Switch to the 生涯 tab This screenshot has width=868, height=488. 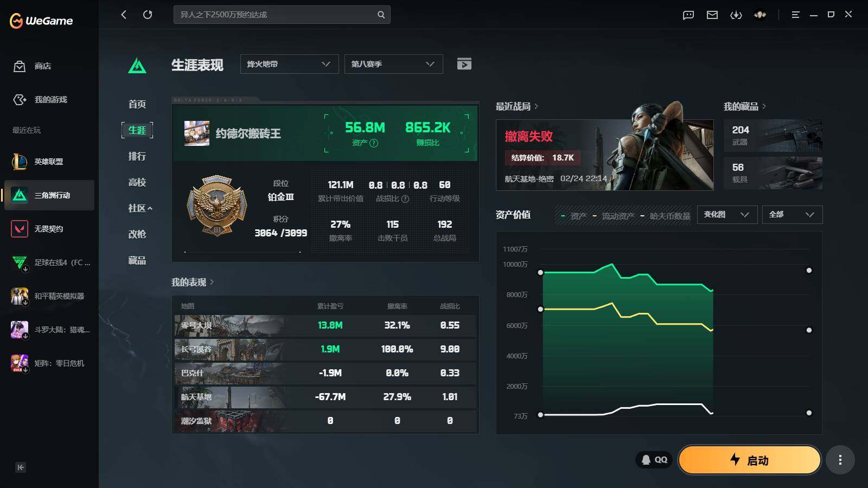(x=137, y=130)
